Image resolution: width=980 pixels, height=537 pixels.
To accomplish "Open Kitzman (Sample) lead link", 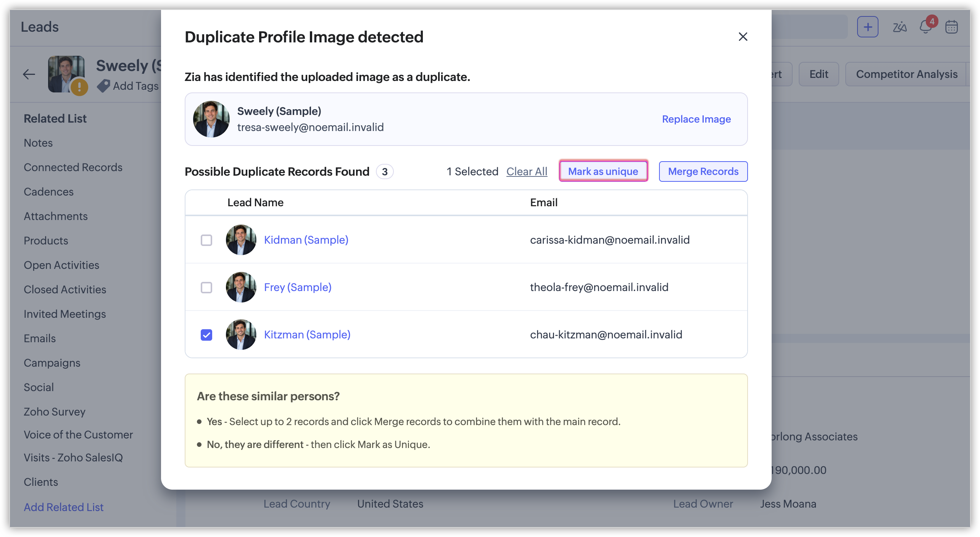I will 307,335.
